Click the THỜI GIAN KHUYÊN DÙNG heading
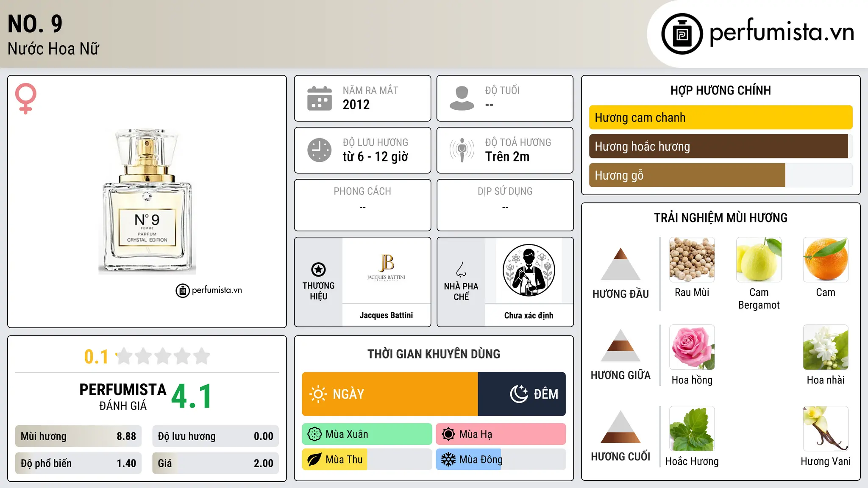Viewport: 868px width, 488px height. coord(434,354)
